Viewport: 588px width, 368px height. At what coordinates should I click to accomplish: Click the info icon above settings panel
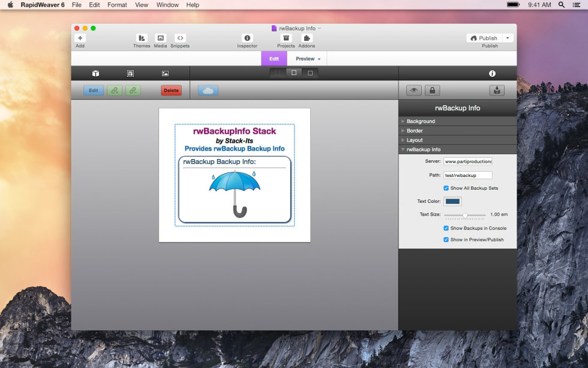492,73
